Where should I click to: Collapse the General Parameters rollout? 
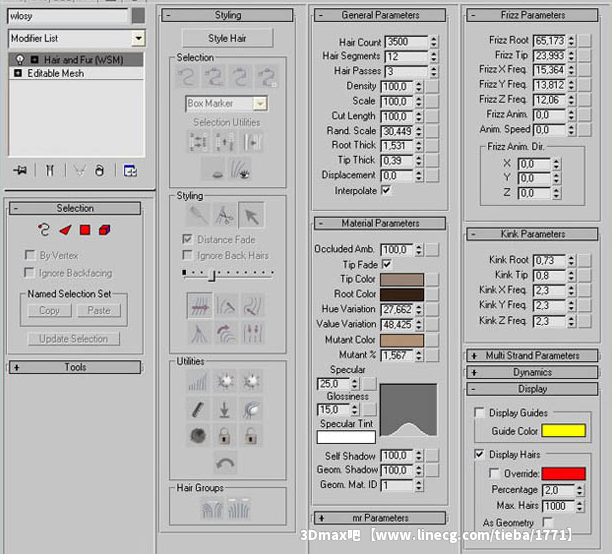tap(380, 15)
